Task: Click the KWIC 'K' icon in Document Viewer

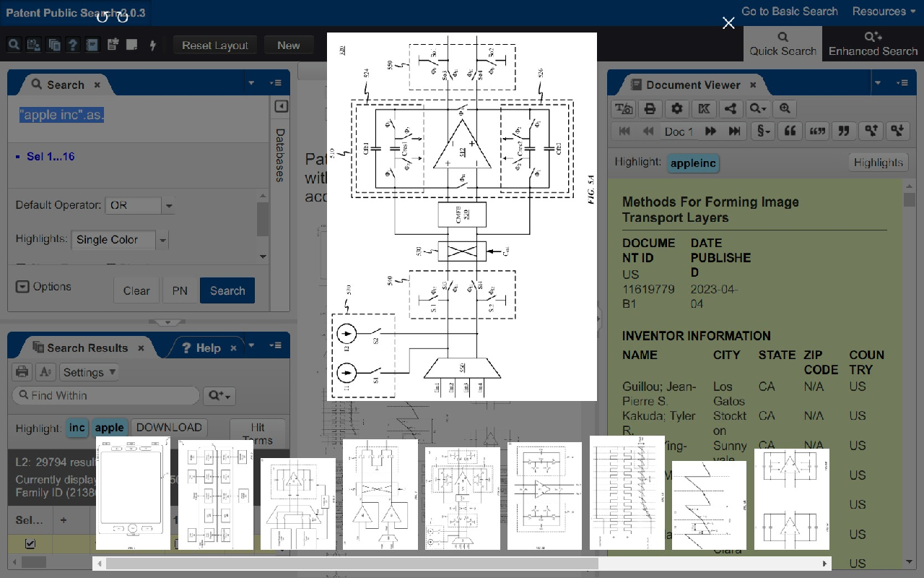Action: [x=704, y=109]
